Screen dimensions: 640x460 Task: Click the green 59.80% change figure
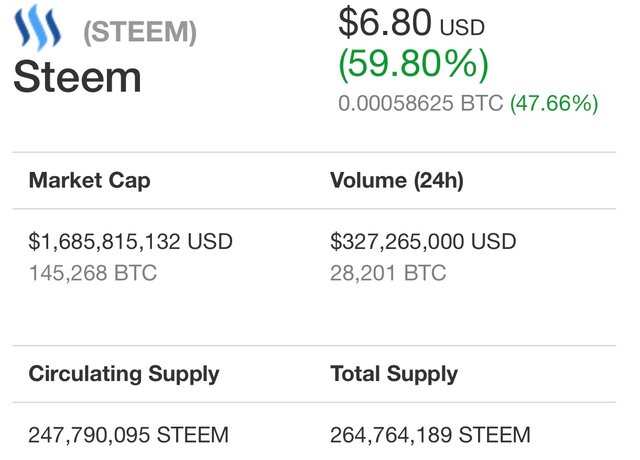coord(413,64)
